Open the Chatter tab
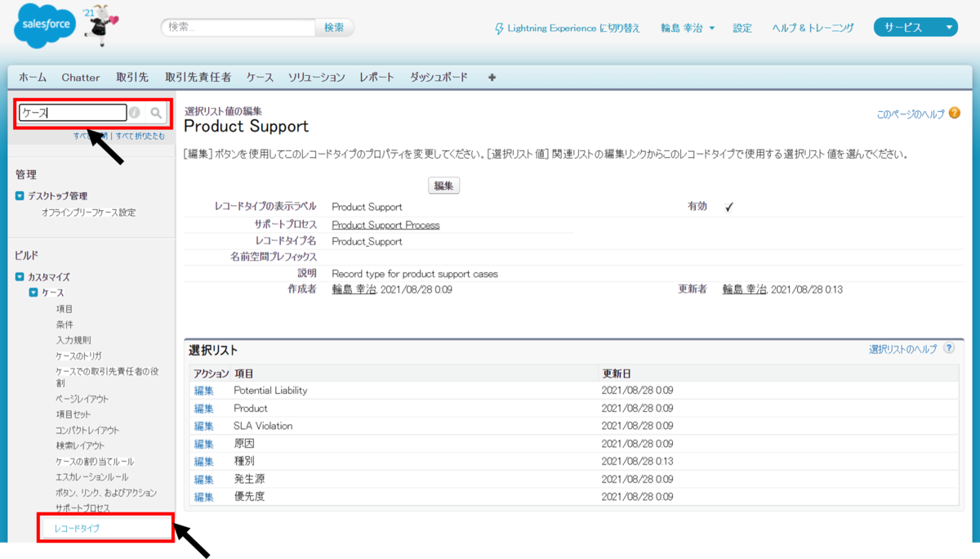 click(81, 78)
